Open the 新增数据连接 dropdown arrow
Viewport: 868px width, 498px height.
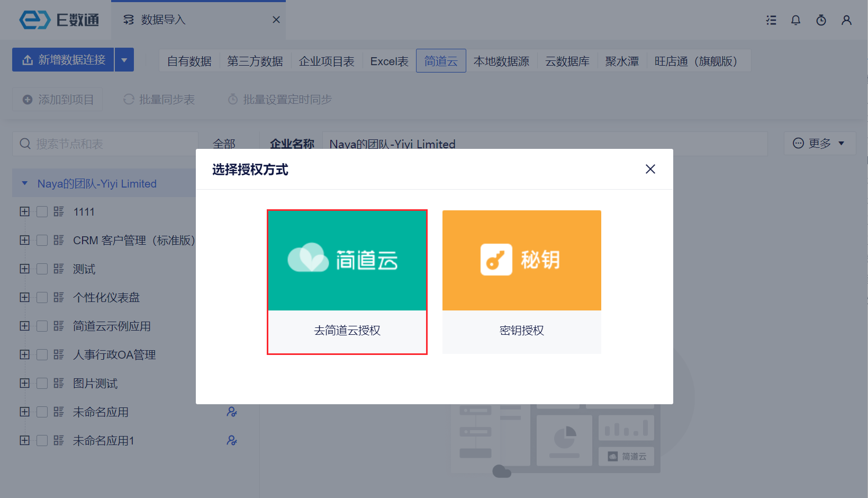tap(124, 60)
